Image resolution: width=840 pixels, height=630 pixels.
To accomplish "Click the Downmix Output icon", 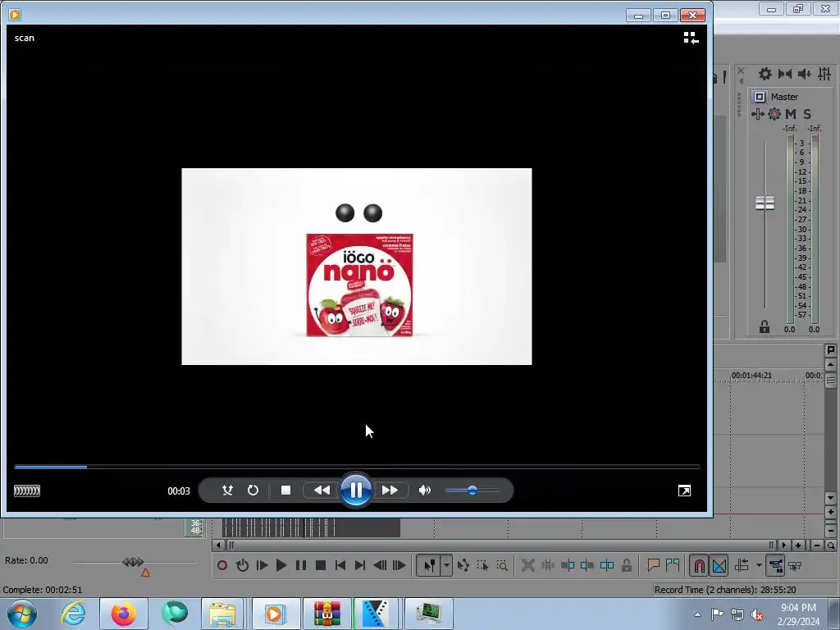I will click(785, 74).
